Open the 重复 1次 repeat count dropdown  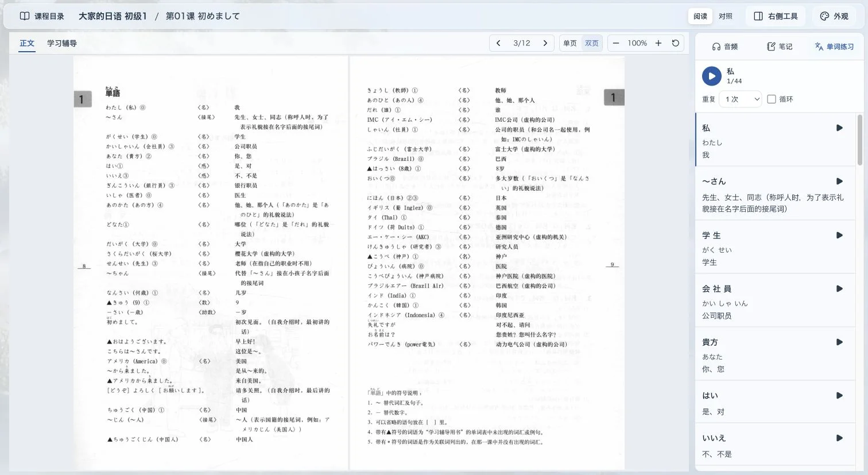tap(741, 99)
